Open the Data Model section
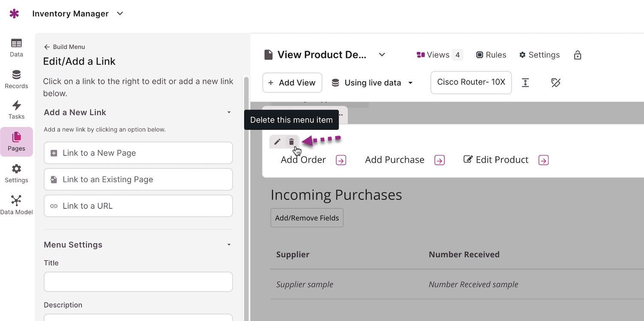Image resolution: width=644 pixels, height=321 pixels. pyautogui.click(x=16, y=205)
